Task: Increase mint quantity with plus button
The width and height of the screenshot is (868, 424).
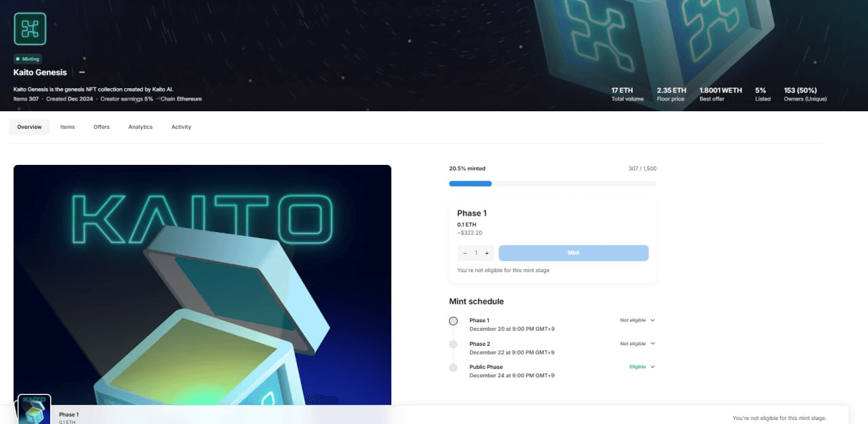Action: [x=487, y=253]
